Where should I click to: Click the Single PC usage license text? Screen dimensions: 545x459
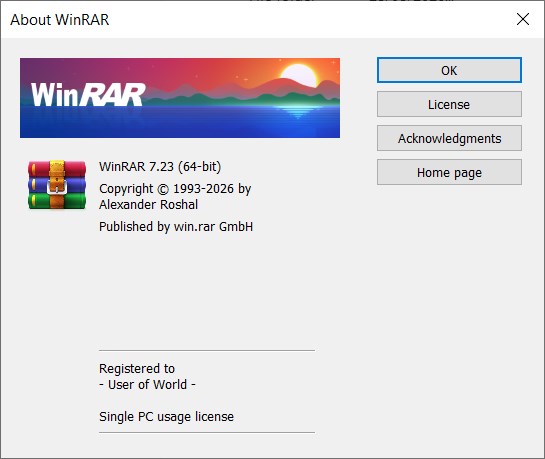(x=166, y=417)
